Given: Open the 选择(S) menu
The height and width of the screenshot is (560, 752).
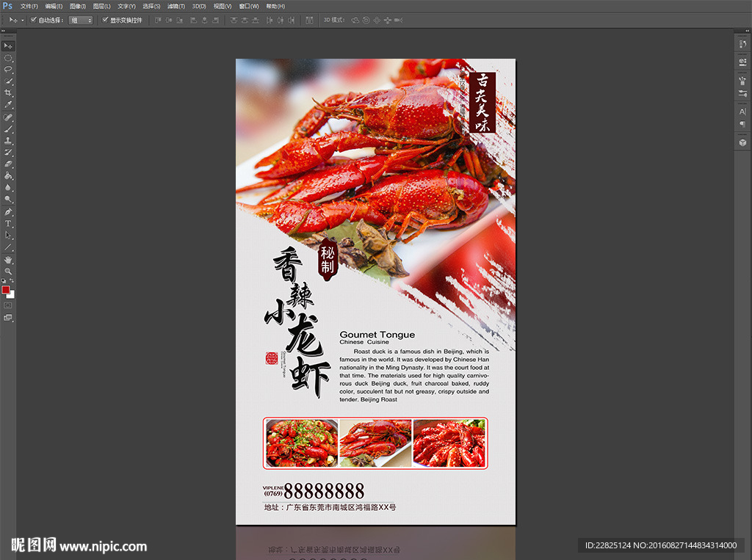Looking at the screenshot, I should (x=151, y=6).
